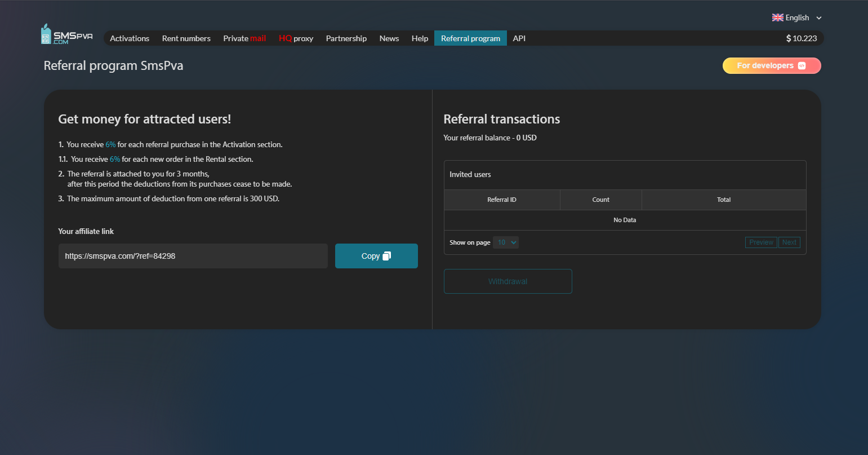Click the Your affiliate link label
This screenshot has height=455, width=868.
tap(86, 231)
